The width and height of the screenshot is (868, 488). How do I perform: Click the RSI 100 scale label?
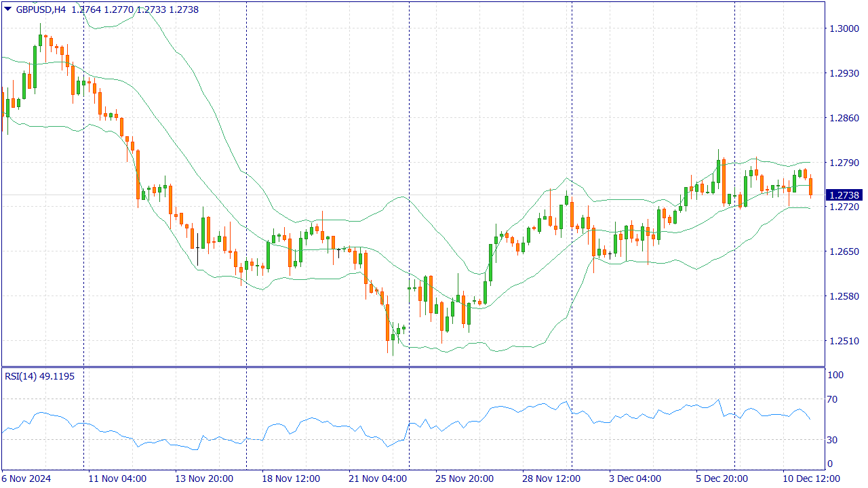coord(835,375)
